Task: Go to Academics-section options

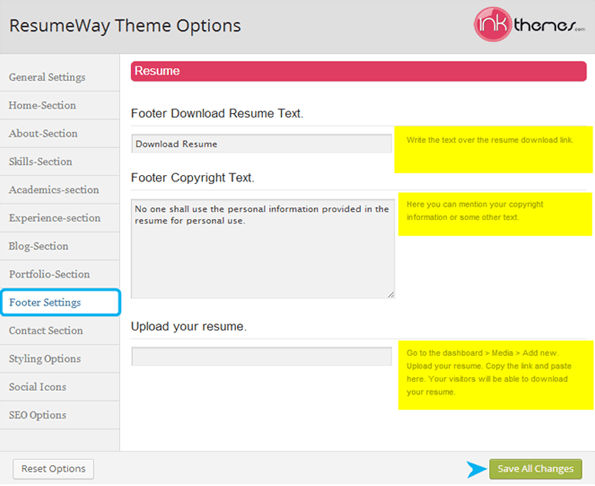Action: [x=60, y=190]
